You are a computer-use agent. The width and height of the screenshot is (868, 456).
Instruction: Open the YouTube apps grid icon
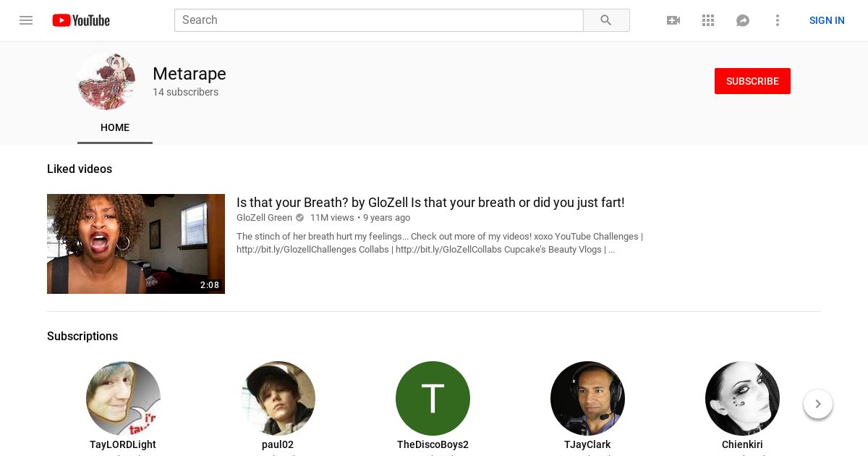[708, 20]
